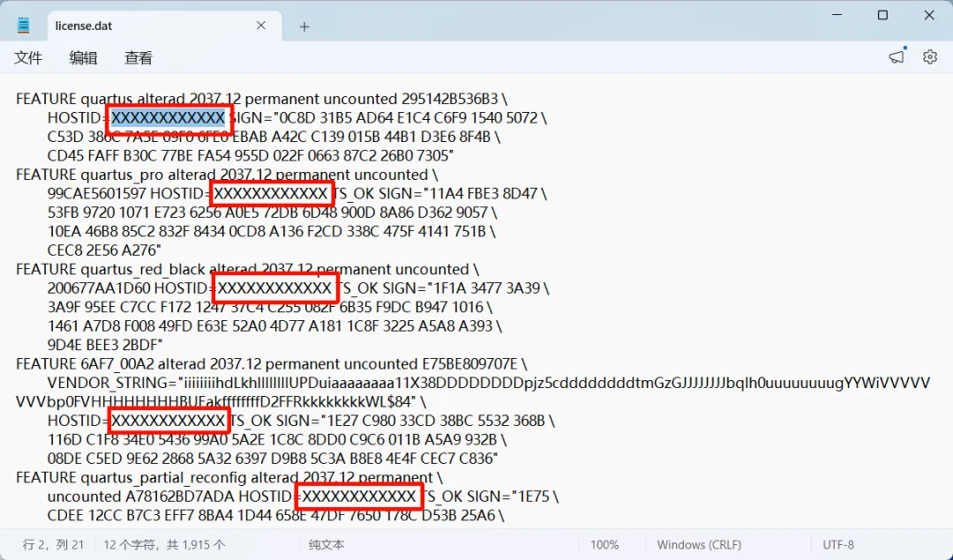The height and width of the screenshot is (560, 953).
Task: Close the Notepad window
Action: point(929,15)
